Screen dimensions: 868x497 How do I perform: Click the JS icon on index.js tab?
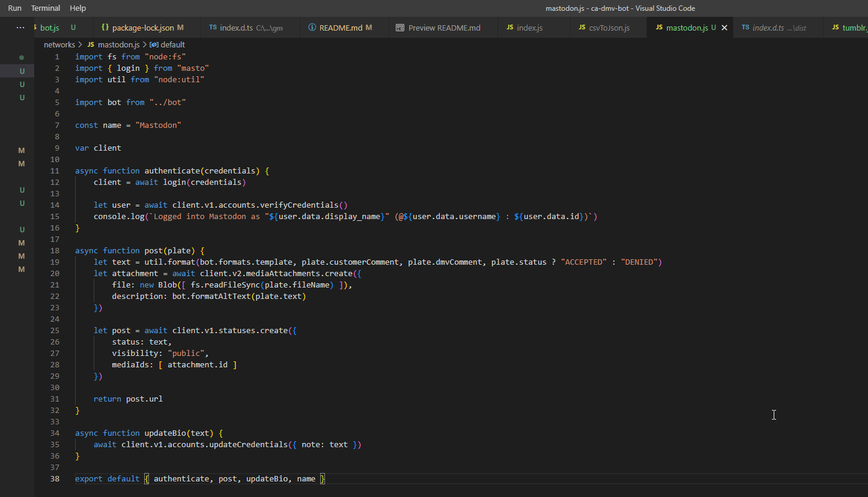point(509,28)
